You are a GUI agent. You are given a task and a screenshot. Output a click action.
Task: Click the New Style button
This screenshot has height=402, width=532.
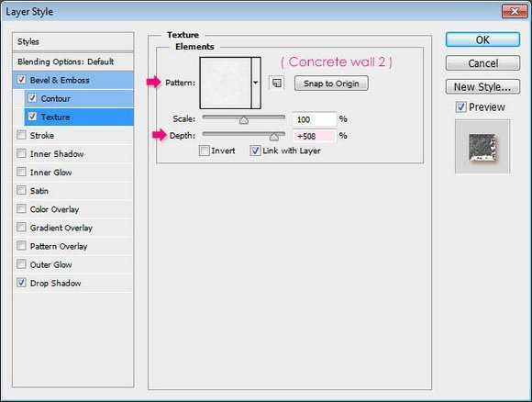click(x=482, y=87)
